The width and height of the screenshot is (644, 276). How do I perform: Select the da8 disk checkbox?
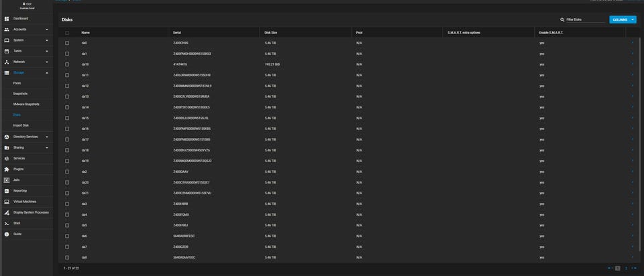(67, 257)
